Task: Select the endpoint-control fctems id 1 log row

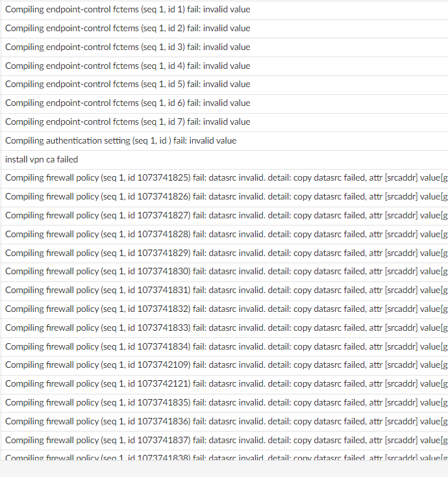Action: (127, 10)
